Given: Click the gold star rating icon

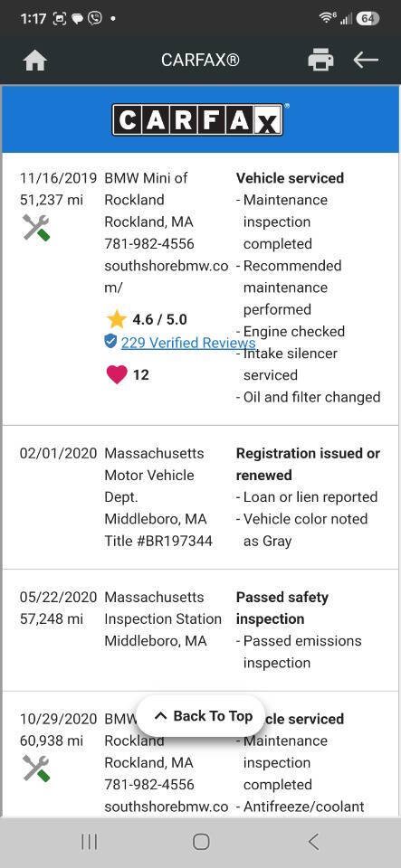Looking at the screenshot, I should (116, 319).
